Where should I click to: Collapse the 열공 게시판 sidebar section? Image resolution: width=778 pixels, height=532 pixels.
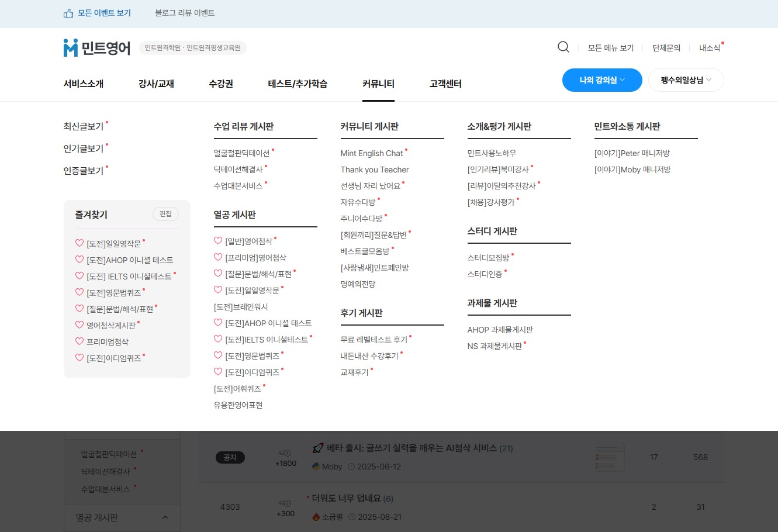(165, 517)
